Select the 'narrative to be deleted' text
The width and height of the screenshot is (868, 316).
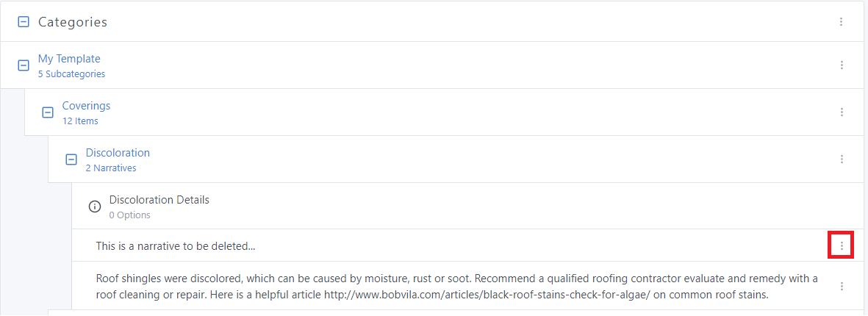[x=176, y=246]
